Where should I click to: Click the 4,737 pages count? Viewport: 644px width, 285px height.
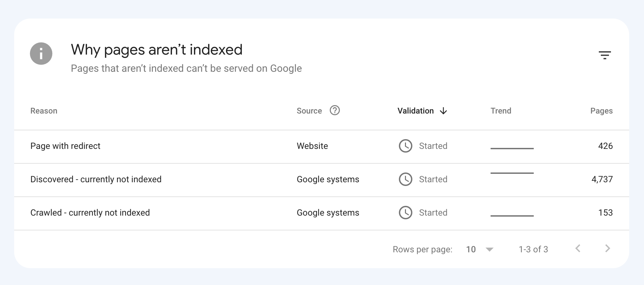point(602,179)
